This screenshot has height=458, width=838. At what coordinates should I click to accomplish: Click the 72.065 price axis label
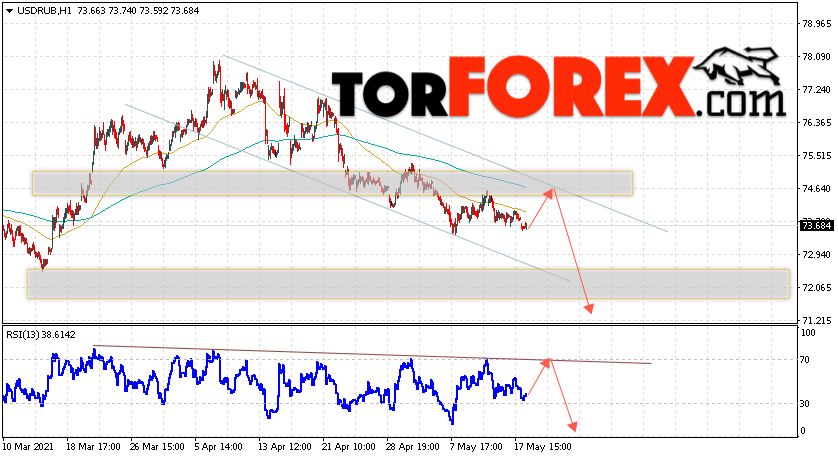817,288
